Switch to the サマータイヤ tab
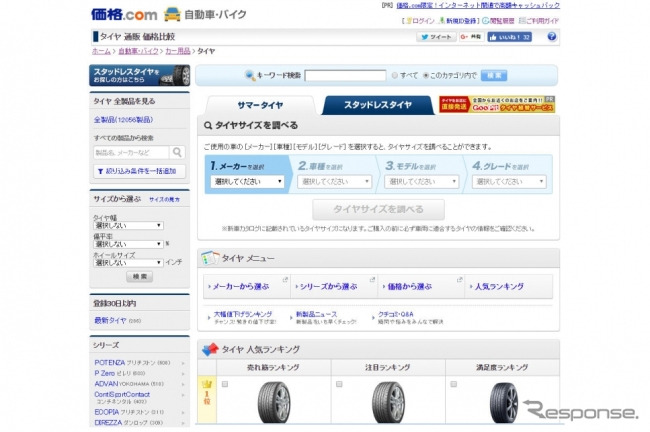The width and height of the screenshot is (650, 432). click(x=257, y=105)
